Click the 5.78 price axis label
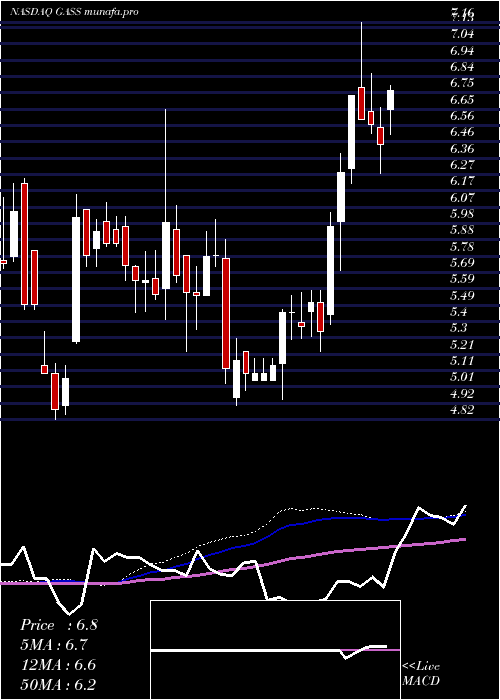Viewport: 500px width, 700px height. coord(462,246)
